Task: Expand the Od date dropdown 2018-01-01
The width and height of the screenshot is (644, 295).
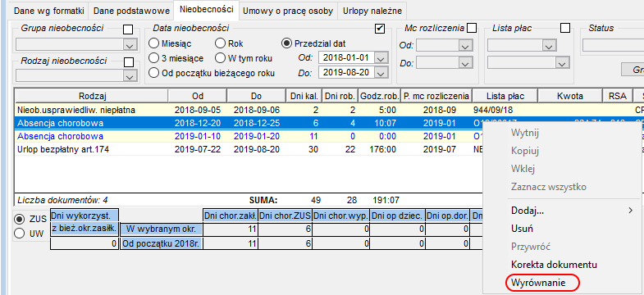Action: pos(381,58)
